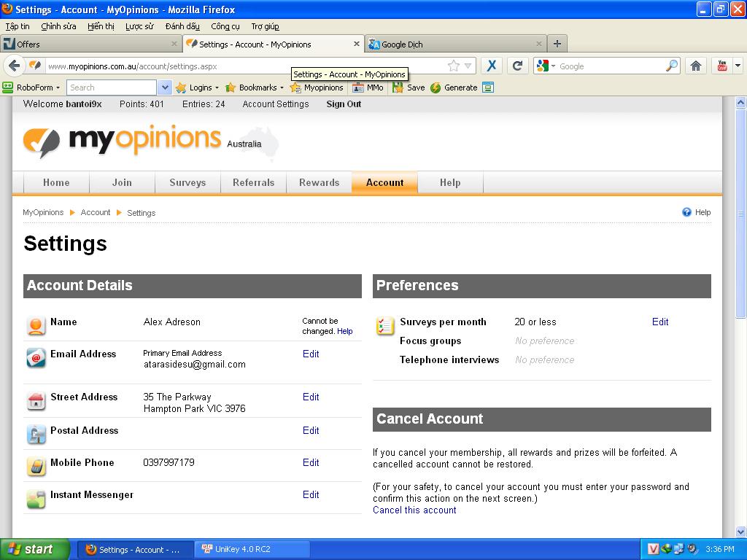747x560 pixels.
Task: Click the Postal Address mailbox icon
Action: click(36, 435)
